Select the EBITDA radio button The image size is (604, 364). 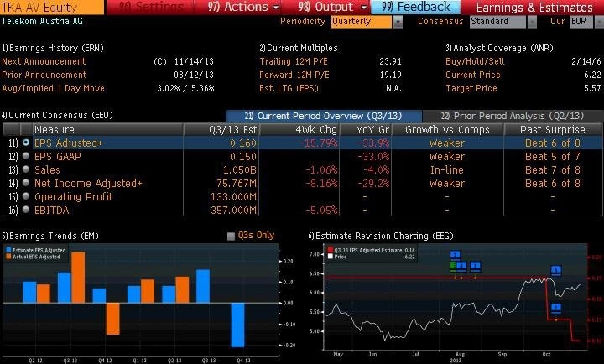(26, 210)
